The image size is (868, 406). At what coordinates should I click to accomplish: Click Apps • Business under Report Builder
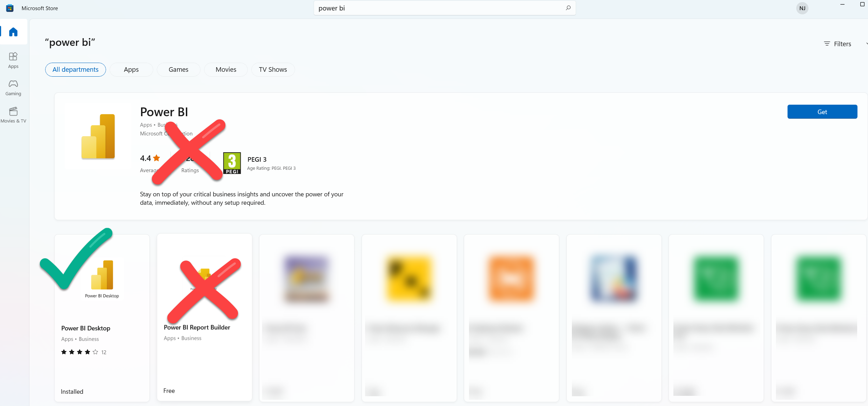(182, 338)
